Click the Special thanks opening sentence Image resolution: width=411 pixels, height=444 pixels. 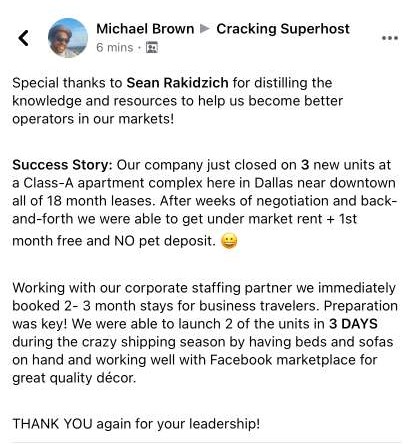coord(177,101)
